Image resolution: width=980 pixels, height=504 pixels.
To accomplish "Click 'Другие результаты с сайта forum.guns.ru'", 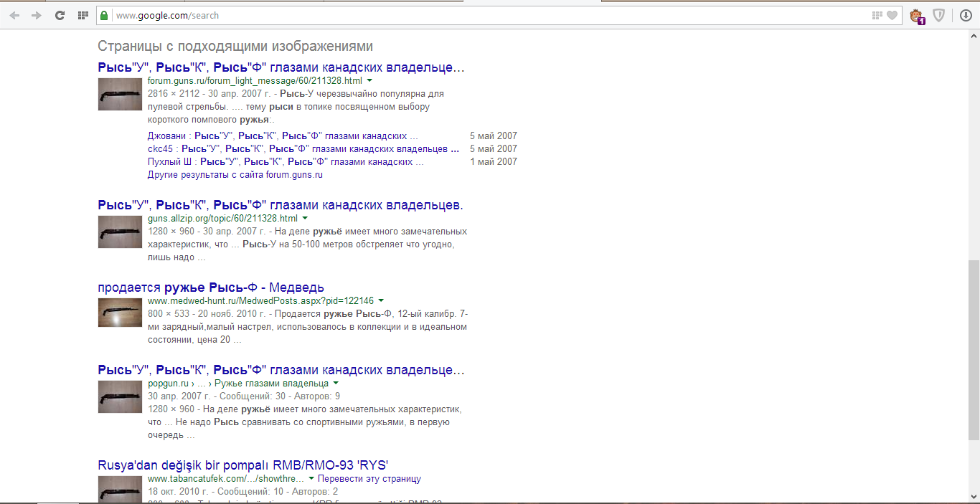I will [235, 175].
